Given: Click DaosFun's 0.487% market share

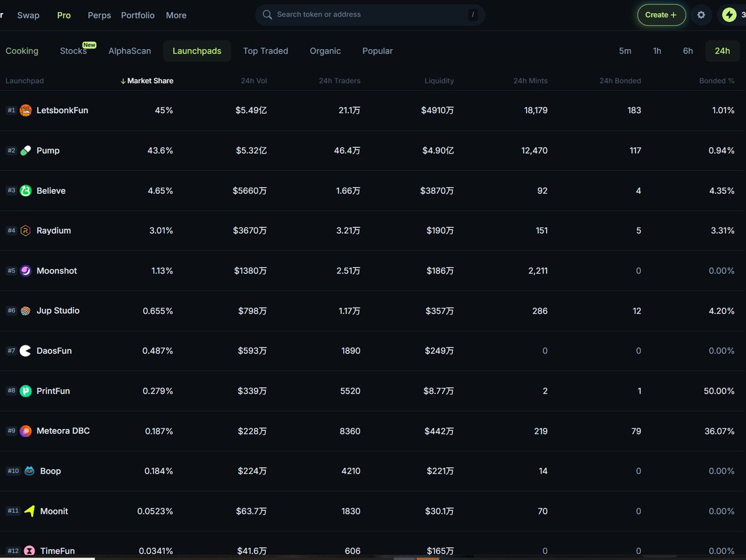Looking at the screenshot, I should pos(158,351).
